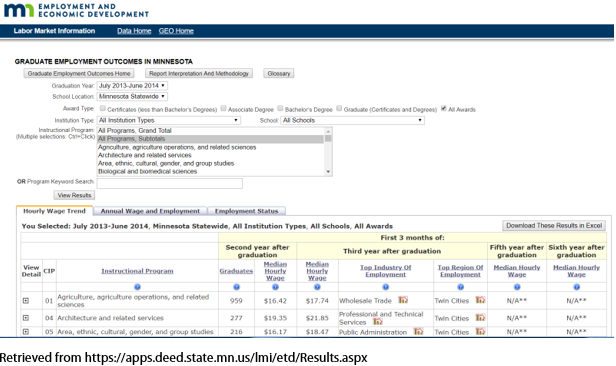Click the help icon under Instructional Program column
Screen dimensions: 616x366
click(x=137, y=287)
